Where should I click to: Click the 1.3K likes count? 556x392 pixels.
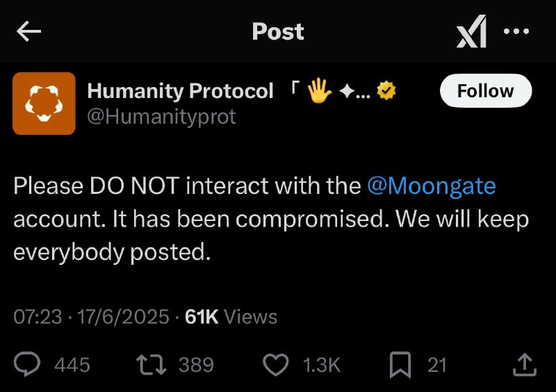[x=322, y=365]
